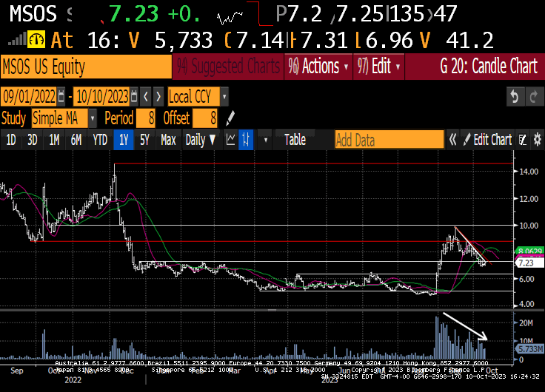Click the MSOS ticker in header
Screen dimensions: 545x392
33,14
